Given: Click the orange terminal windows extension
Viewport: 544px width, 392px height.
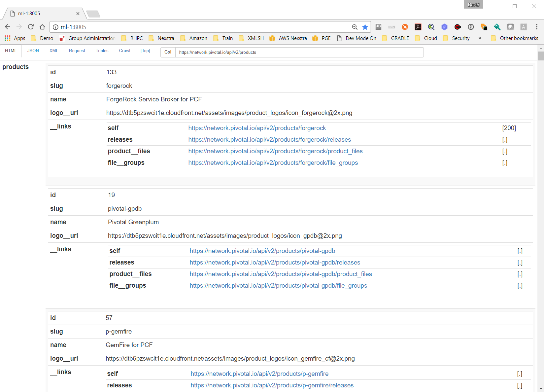Looking at the screenshot, I should coord(484,27).
